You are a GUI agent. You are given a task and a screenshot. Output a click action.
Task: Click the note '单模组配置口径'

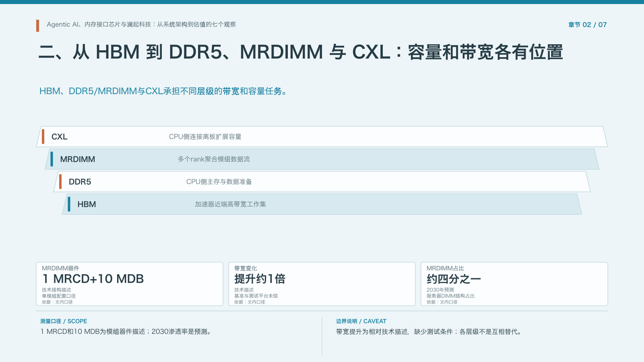[59, 296]
